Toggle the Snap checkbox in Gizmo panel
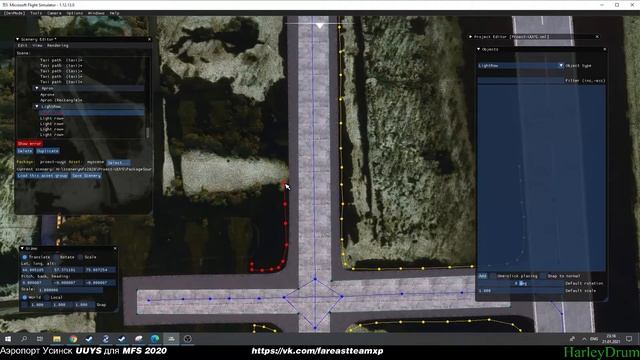Image resolution: width=640 pixels, height=360 pixels. (24, 304)
